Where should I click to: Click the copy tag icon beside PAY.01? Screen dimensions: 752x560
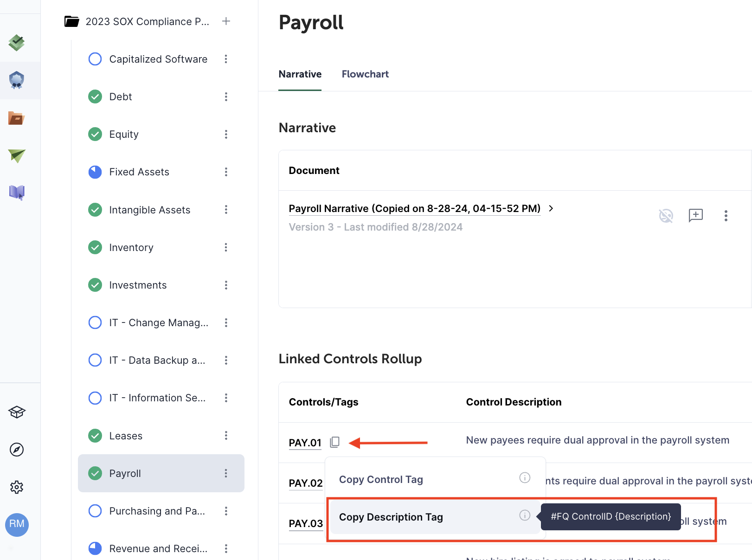coord(334,442)
